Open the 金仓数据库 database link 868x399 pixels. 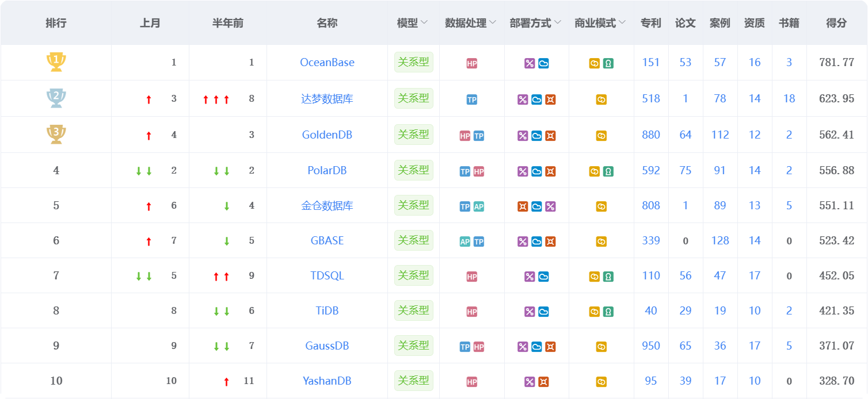[327, 205]
